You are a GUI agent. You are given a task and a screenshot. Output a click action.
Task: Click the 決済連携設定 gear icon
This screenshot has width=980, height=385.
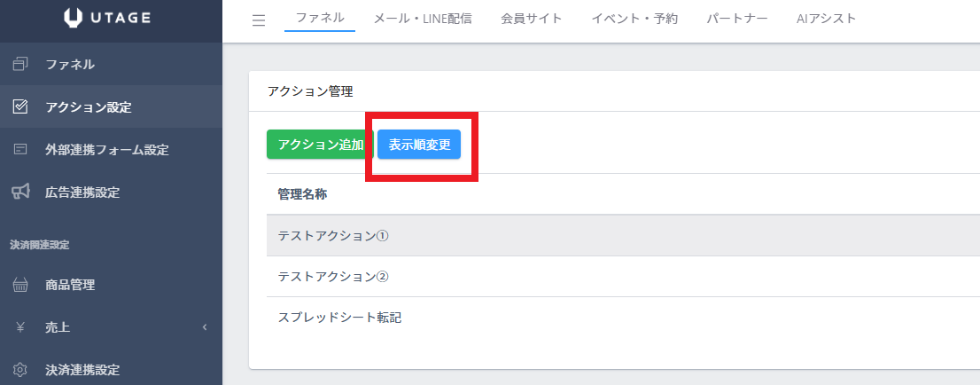pos(20,369)
